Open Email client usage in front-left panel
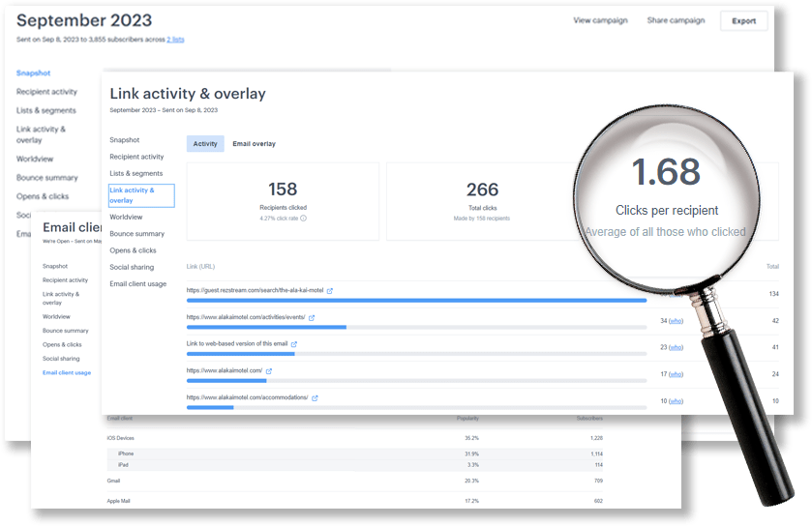 click(67, 372)
